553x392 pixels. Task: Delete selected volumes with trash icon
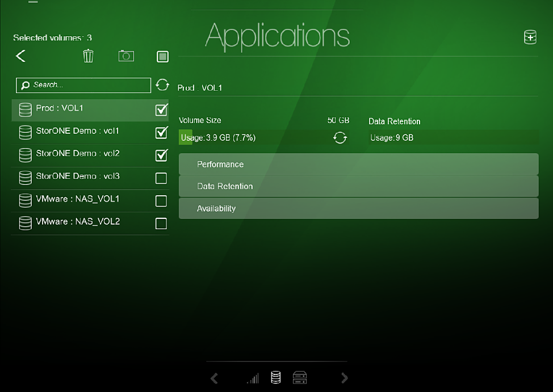(x=88, y=56)
